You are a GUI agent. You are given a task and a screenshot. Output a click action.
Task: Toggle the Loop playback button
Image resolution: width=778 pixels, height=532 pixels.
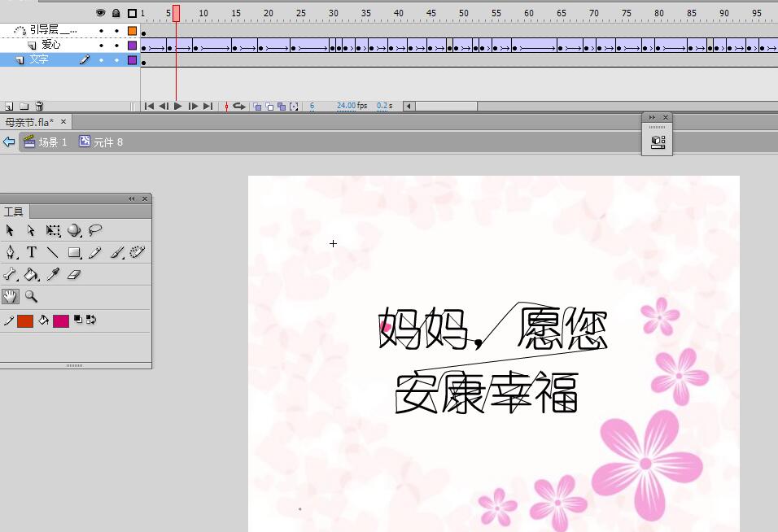pyautogui.click(x=239, y=106)
